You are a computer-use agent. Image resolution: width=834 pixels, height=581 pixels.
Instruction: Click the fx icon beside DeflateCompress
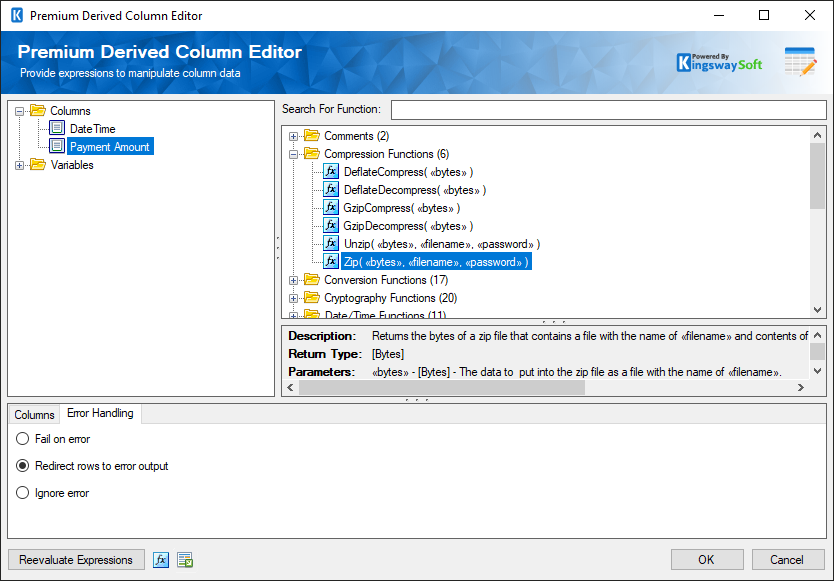(331, 171)
